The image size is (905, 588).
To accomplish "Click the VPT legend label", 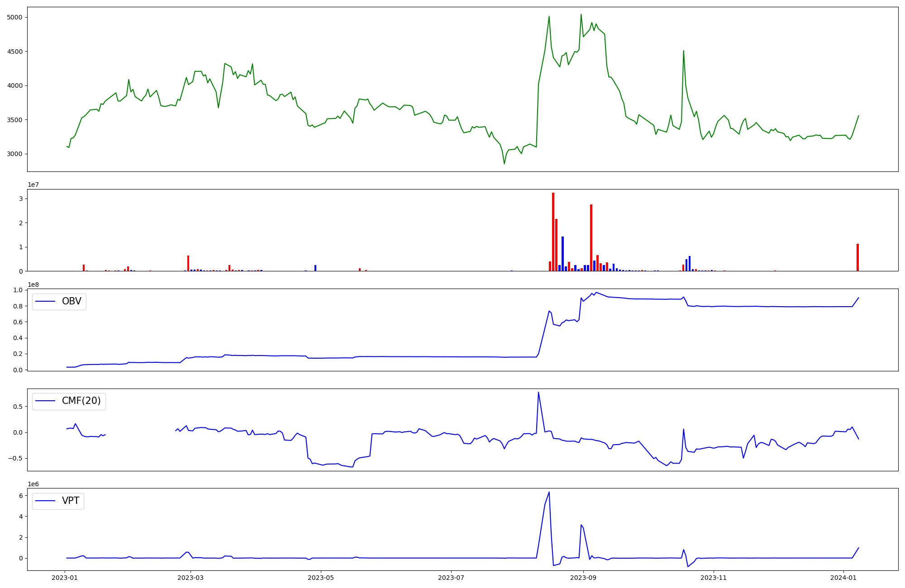I will point(71,501).
